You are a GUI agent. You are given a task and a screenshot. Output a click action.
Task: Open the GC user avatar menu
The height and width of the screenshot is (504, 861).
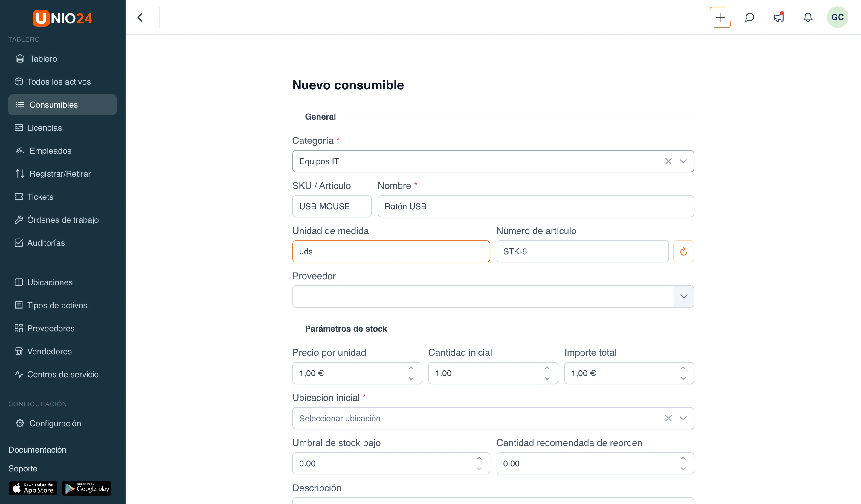click(837, 17)
